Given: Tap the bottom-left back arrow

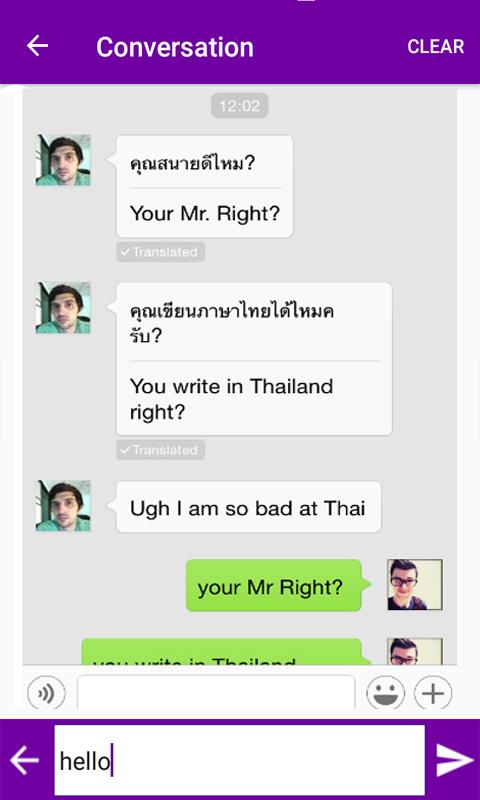Looking at the screenshot, I should 24,760.
